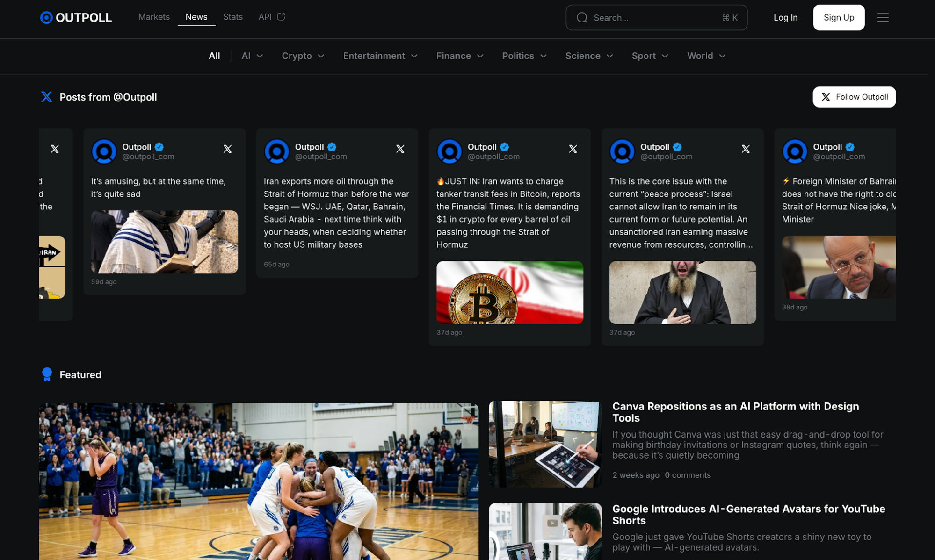Open the '0 comments' link on the Canva article
The width and height of the screenshot is (935, 560).
pyautogui.click(x=688, y=475)
